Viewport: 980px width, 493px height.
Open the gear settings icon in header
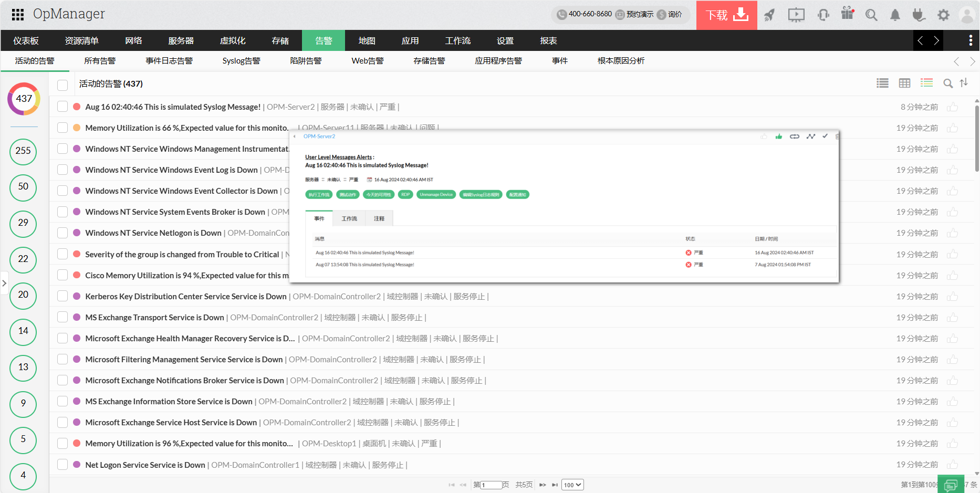click(x=943, y=15)
